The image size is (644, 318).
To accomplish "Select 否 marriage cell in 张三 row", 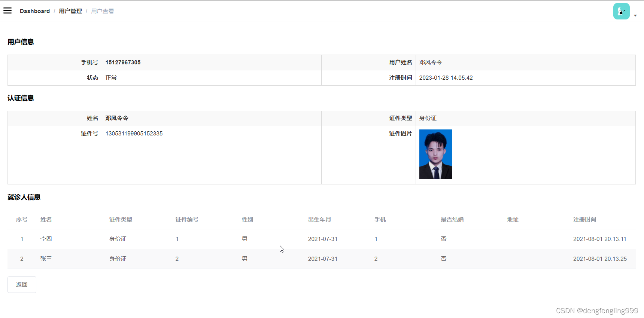I will pyautogui.click(x=443, y=259).
